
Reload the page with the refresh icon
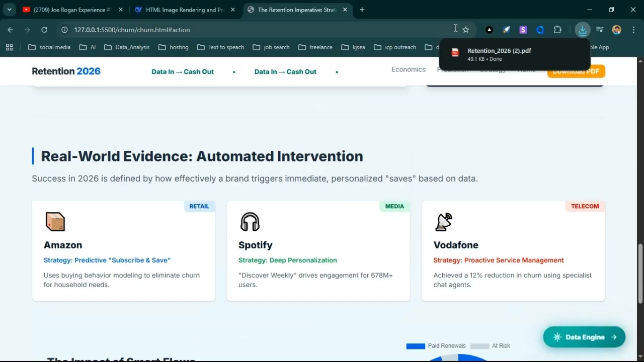coord(44,30)
